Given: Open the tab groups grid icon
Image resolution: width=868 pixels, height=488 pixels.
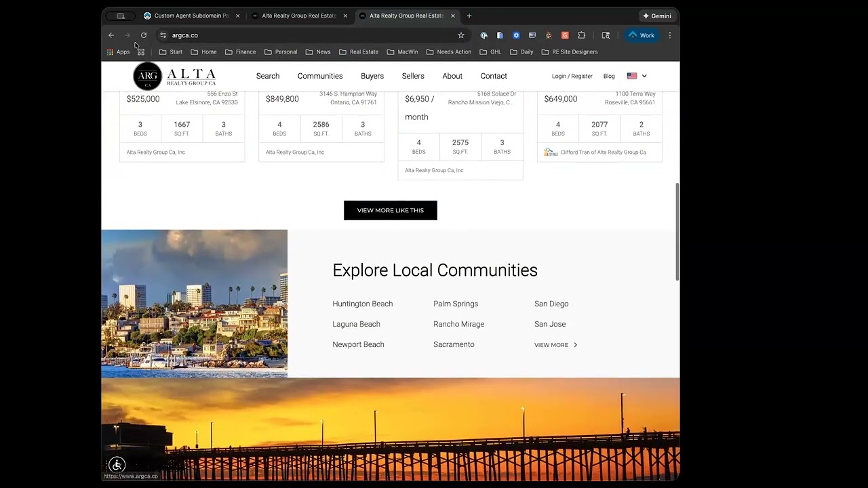Looking at the screenshot, I should [x=141, y=52].
